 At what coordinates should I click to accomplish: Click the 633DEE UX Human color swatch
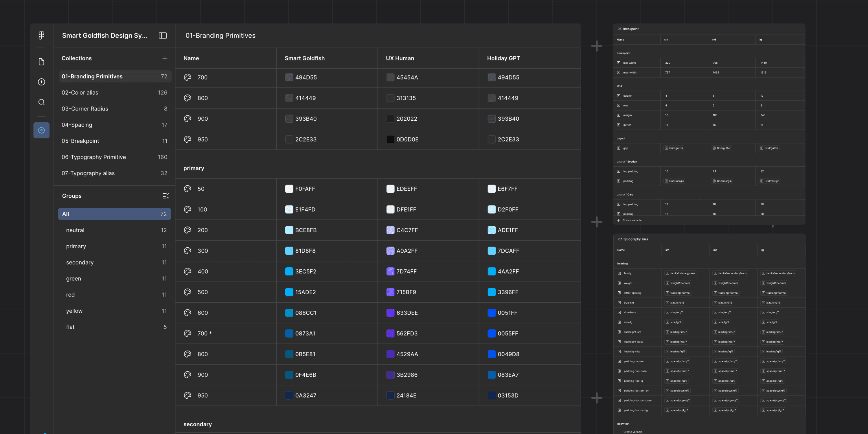point(390,313)
